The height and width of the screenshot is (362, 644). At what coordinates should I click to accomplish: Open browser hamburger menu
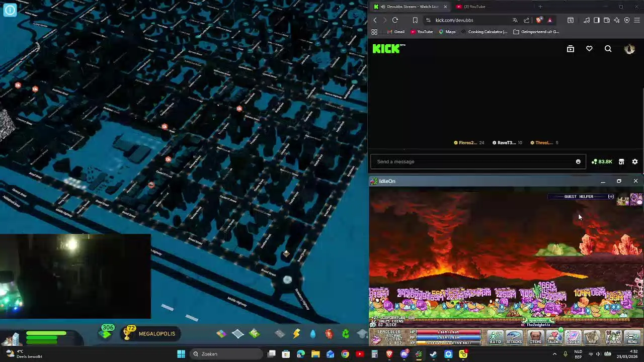coord(637,20)
